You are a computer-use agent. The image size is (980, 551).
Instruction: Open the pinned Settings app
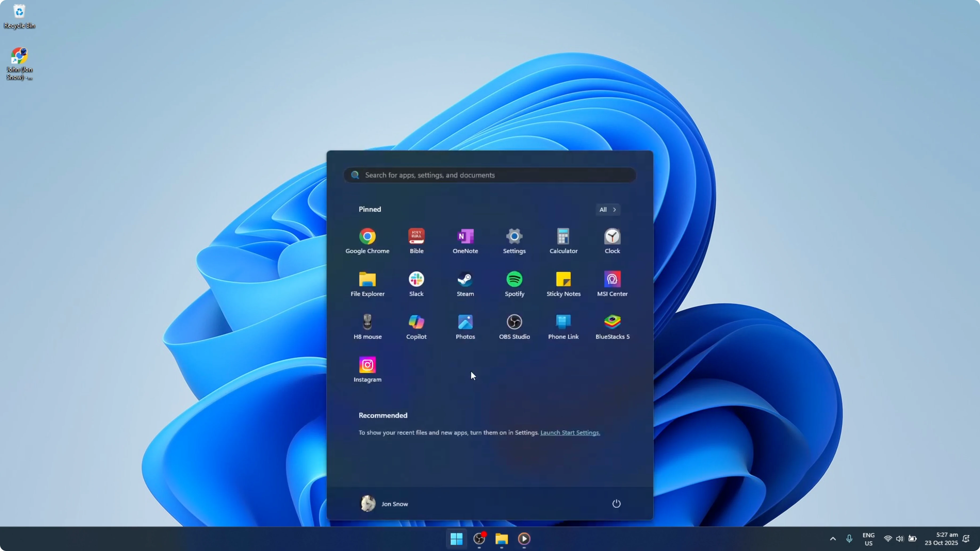514,241
